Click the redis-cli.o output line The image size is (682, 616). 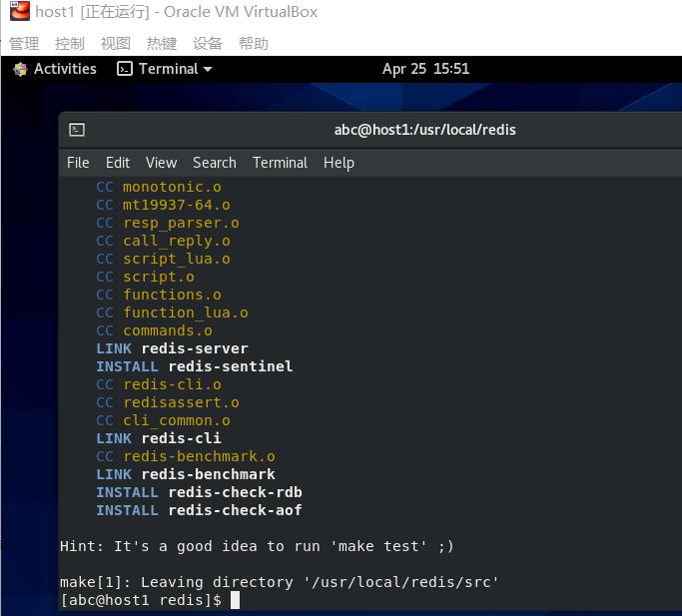(159, 384)
